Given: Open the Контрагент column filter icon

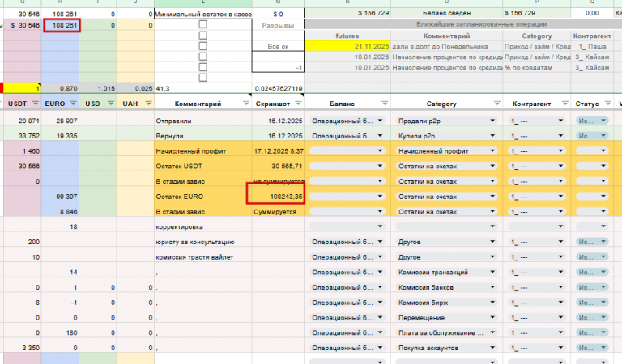Looking at the screenshot, I should (x=564, y=104).
